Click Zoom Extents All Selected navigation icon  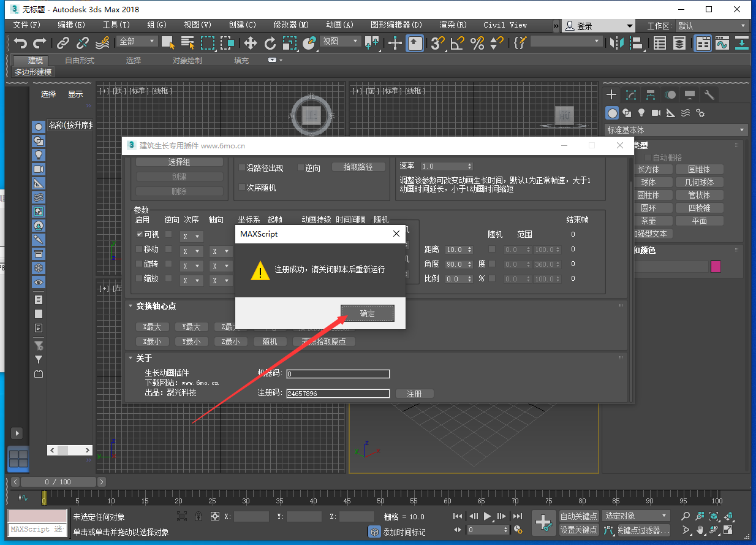pos(728,516)
